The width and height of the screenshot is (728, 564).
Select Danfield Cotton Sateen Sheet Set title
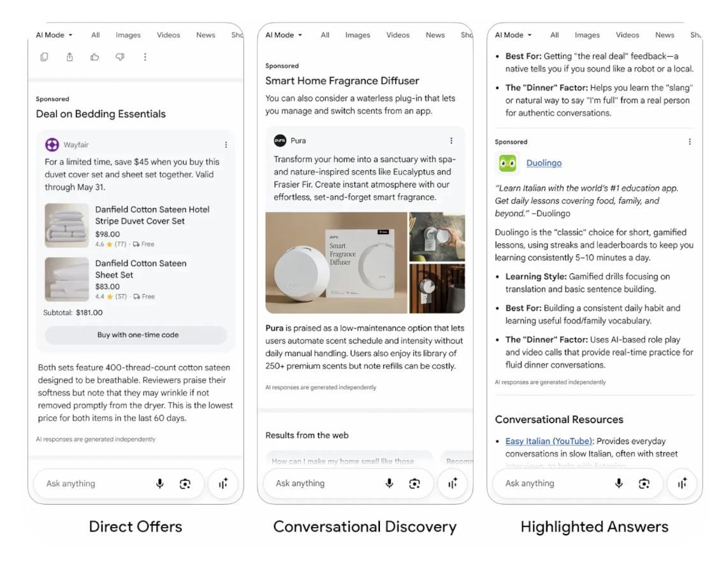coord(141,269)
